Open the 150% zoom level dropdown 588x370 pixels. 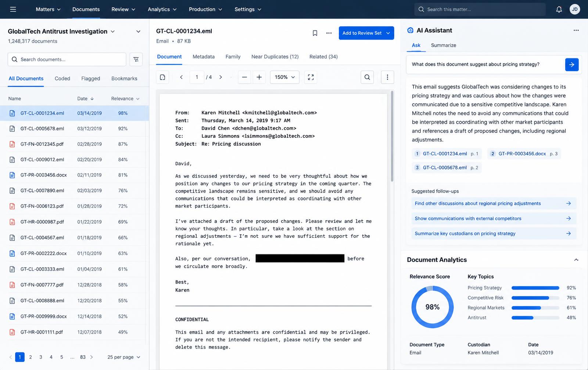tap(285, 77)
